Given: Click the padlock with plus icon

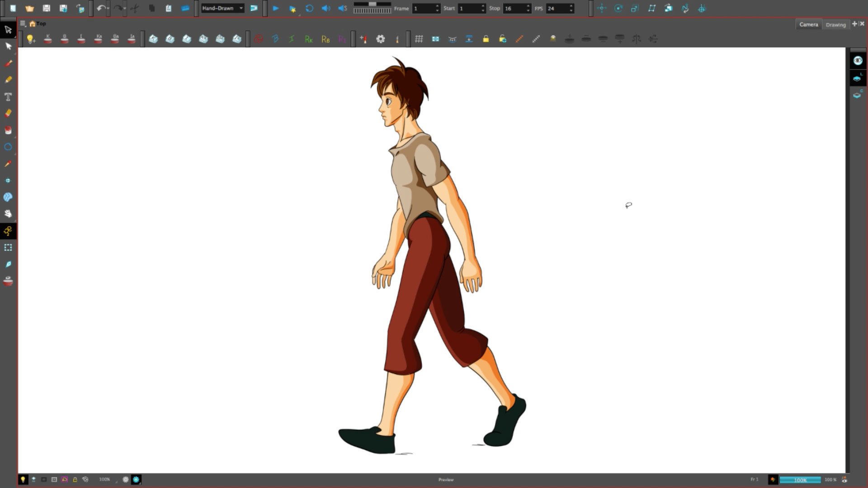Looking at the screenshot, I should 503,39.
